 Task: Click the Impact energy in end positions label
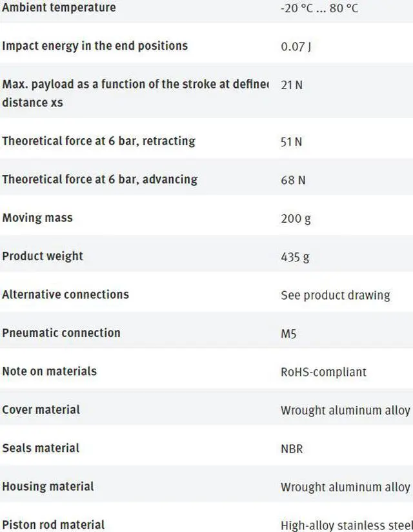(x=95, y=46)
